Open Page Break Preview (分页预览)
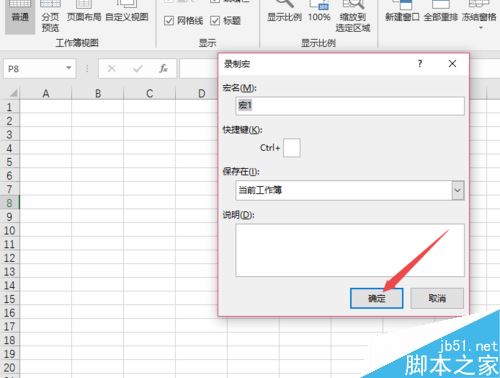This screenshot has height=378, width=500. (50, 17)
